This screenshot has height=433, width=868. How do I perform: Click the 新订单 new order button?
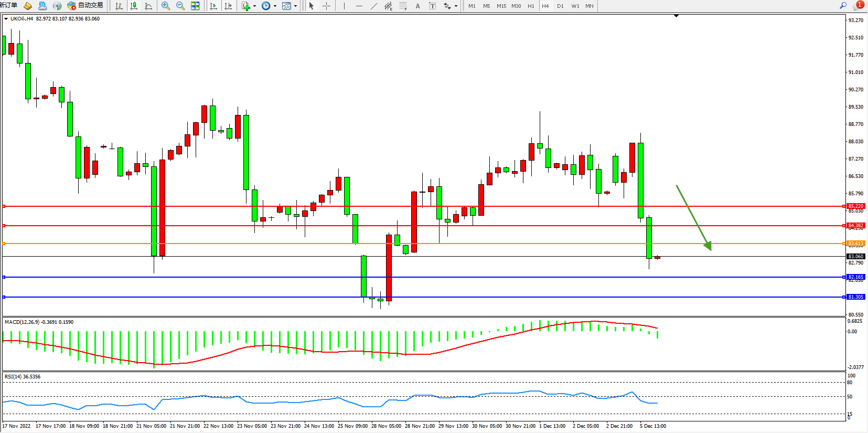pyautogui.click(x=9, y=5)
